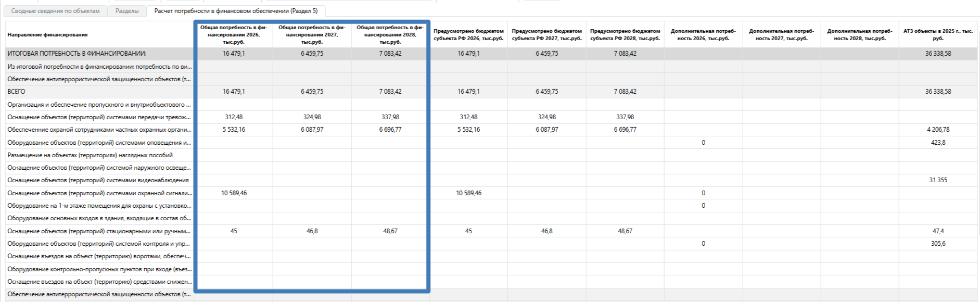Select the 'ВСЕГО' row label
The height and width of the screenshot is (302, 980).
[x=17, y=92]
